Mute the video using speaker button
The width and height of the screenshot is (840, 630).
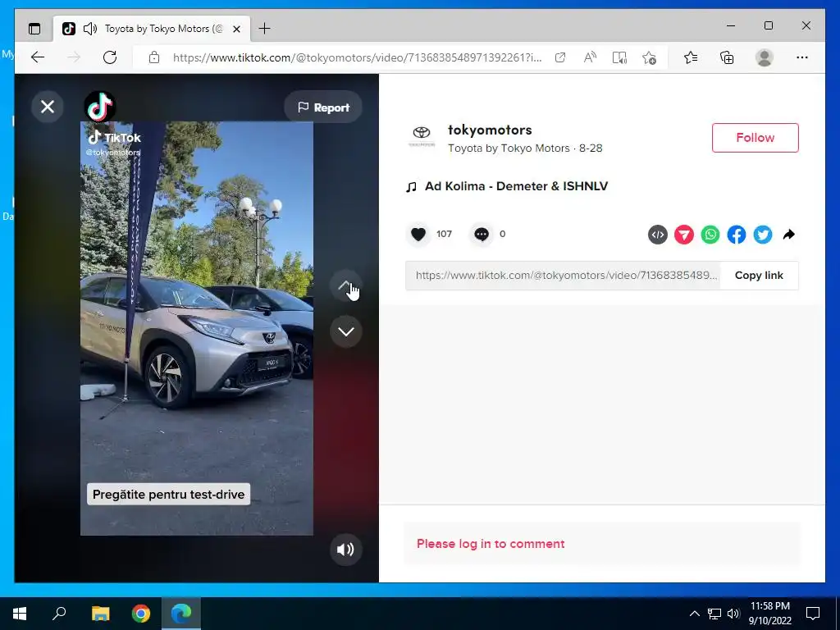345,549
